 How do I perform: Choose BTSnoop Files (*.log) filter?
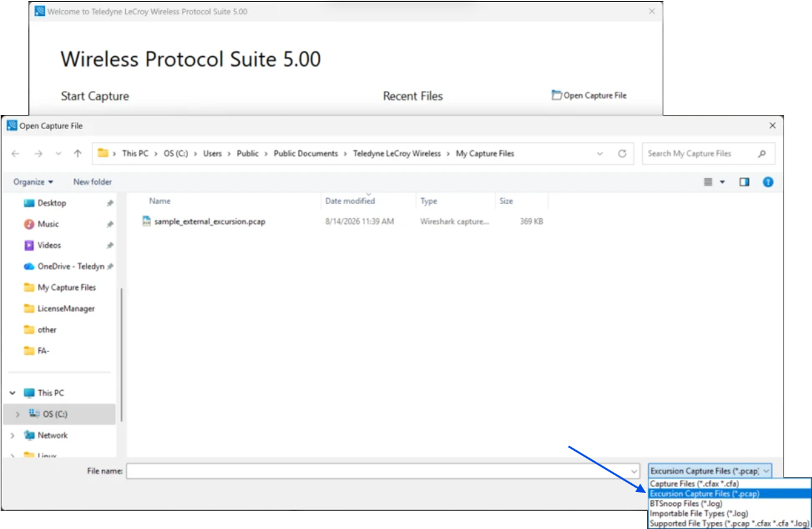(686, 503)
